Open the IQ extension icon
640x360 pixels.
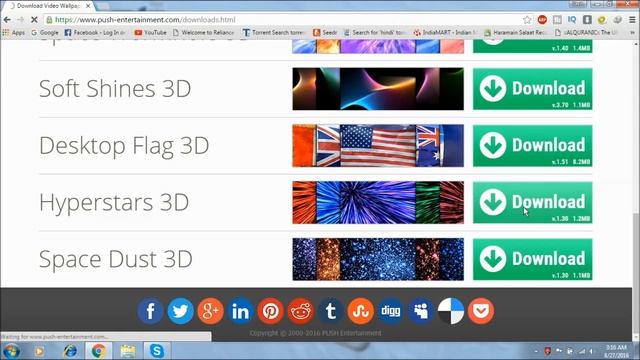[x=572, y=20]
